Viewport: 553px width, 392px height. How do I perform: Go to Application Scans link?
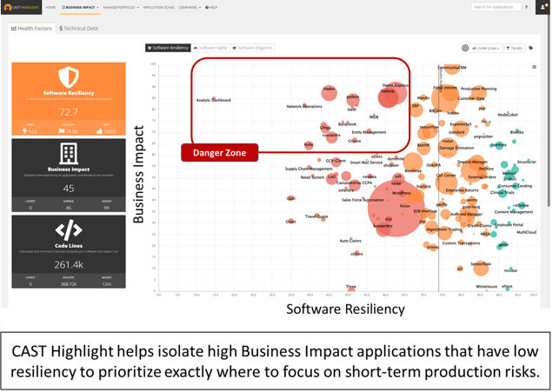point(158,7)
